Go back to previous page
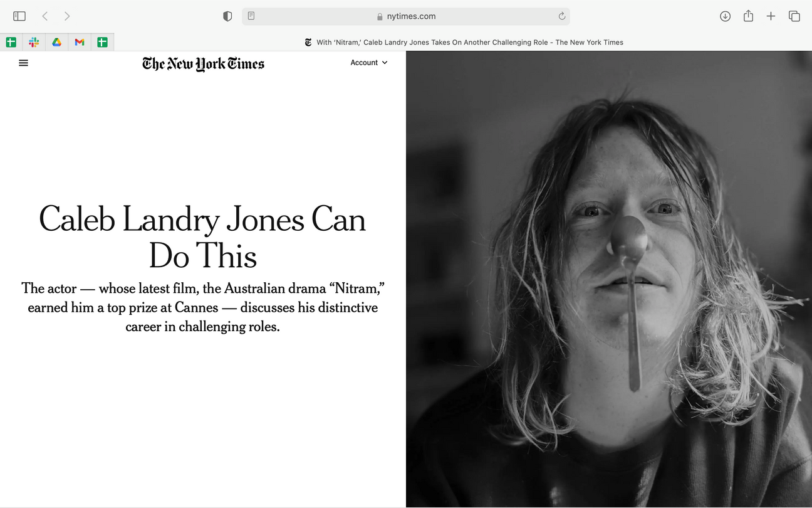 (x=44, y=16)
